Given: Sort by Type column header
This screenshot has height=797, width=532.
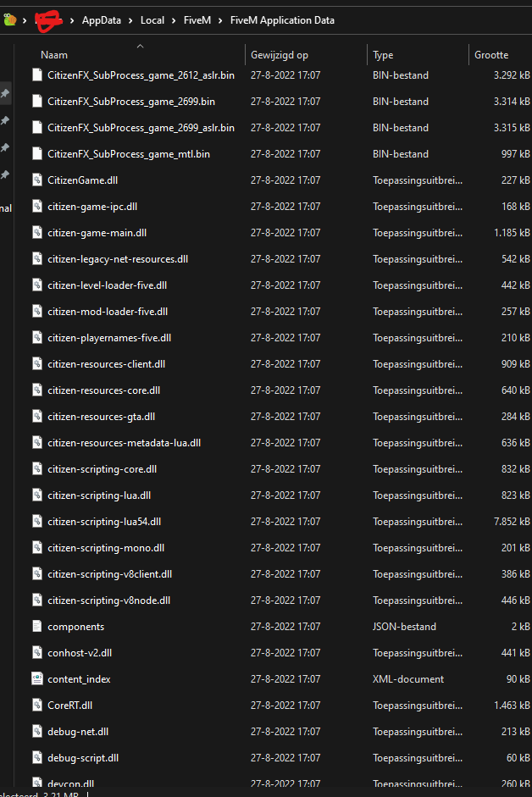Looking at the screenshot, I should [383, 55].
